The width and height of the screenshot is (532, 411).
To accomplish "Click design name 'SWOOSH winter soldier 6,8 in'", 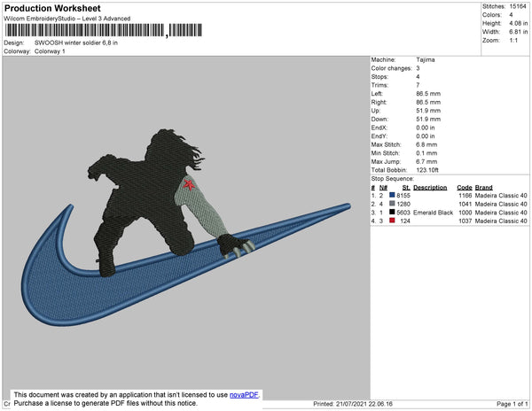I will pos(76,43).
